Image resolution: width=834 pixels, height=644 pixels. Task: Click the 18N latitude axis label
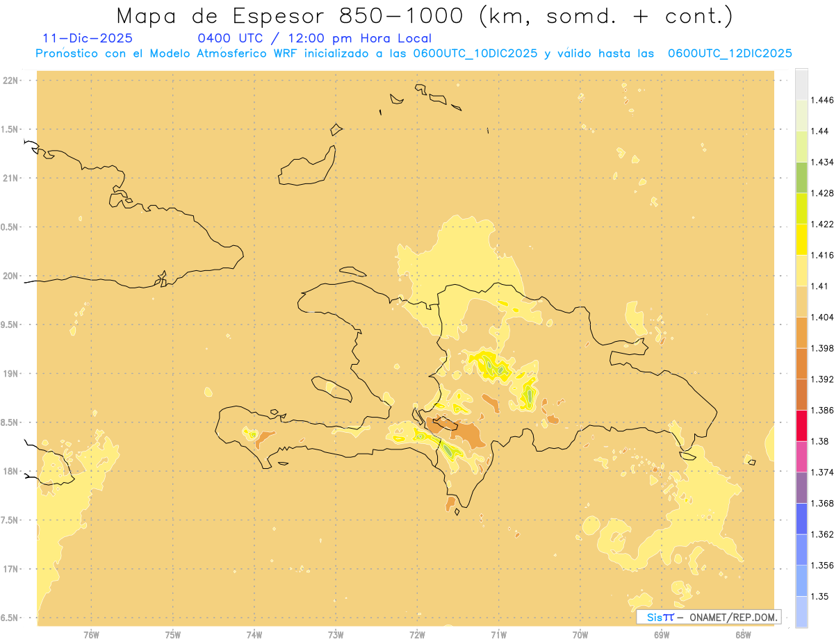click(10, 471)
